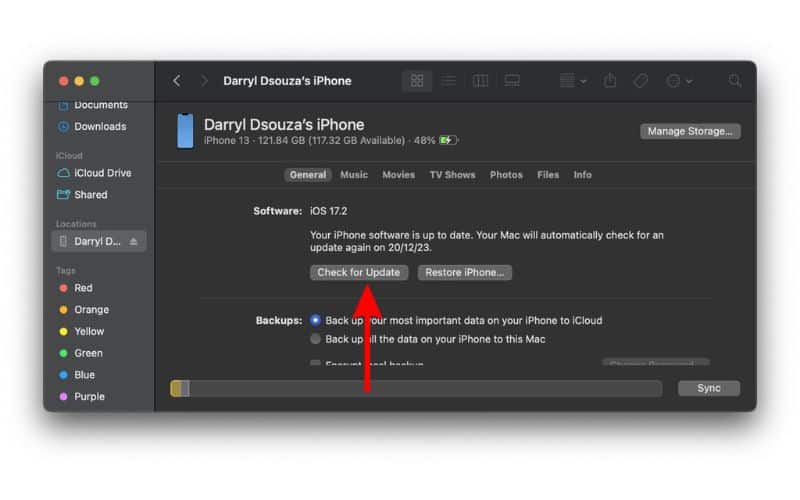Image resolution: width=800 pixels, height=500 pixels.
Task: Click the Search magnifier icon
Action: click(x=735, y=81)
